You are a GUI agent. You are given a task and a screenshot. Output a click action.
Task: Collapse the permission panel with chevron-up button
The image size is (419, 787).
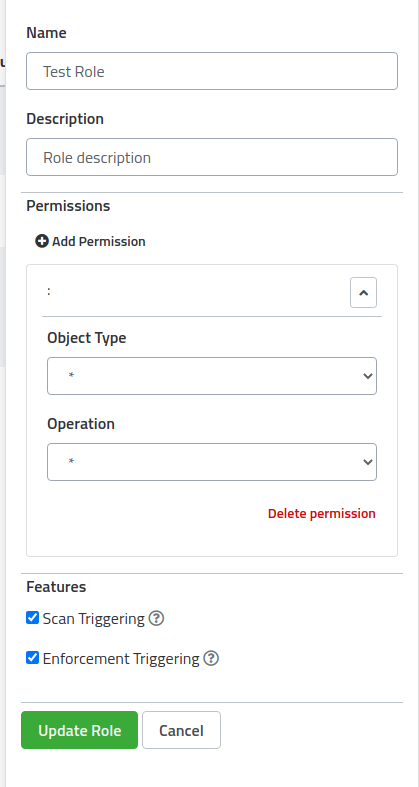tap(363, 292)
